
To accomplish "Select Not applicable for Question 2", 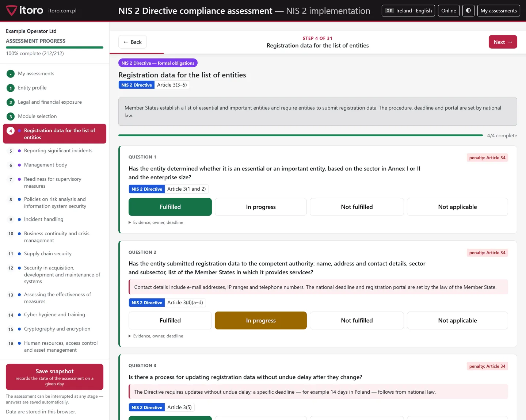I will (x=457, y=320).
